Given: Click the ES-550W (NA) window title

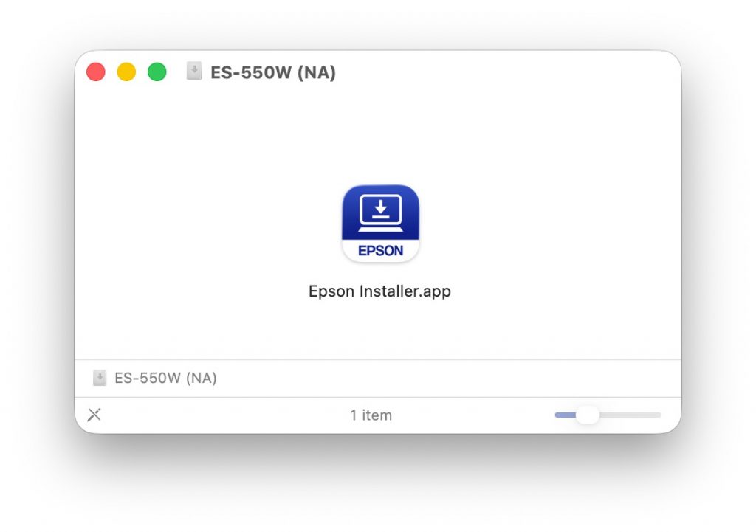Looking at the screenshot, I should pos(273,72).
